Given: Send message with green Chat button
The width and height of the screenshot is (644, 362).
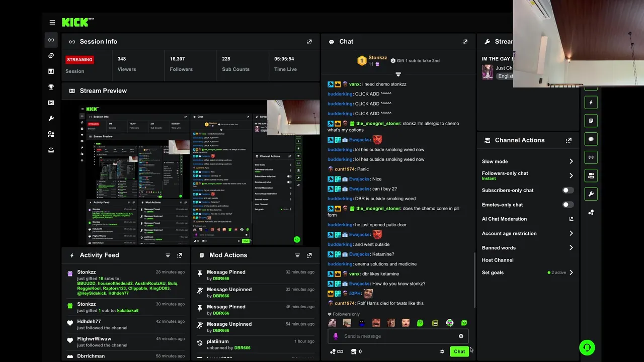Looking at the screenshot, I should [x=459, y=351].
